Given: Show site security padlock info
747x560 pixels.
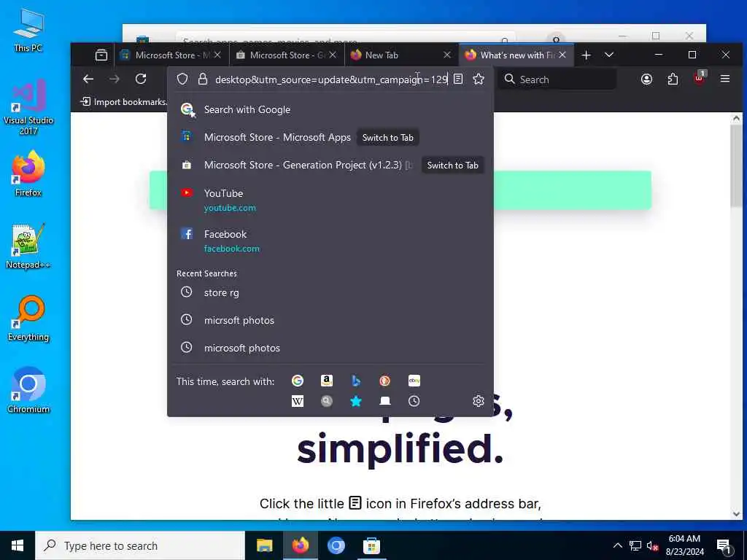Looking at the screenshot, I should [x=203, y=79].
